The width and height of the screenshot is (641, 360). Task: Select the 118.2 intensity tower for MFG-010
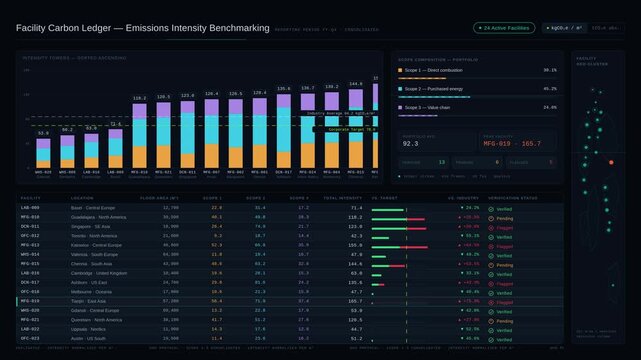point(139,136)
